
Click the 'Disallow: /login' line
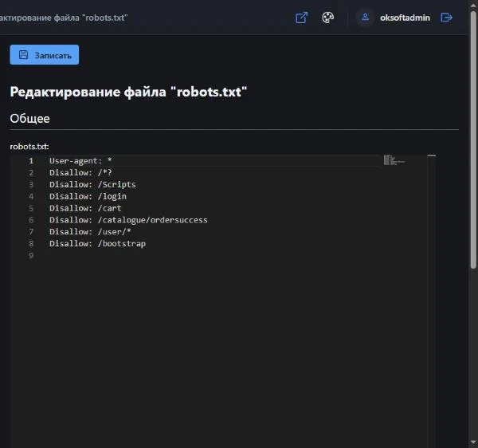point(88,196)
